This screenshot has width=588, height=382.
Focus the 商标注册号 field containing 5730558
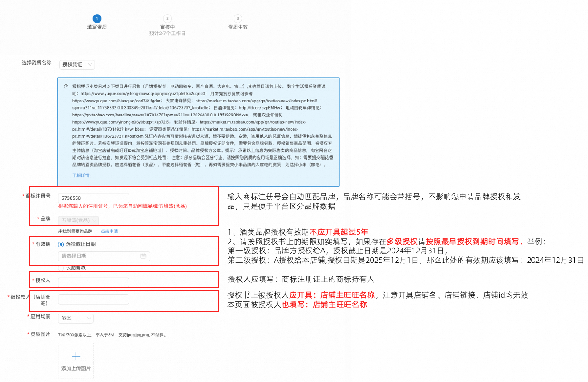[94, 198]
